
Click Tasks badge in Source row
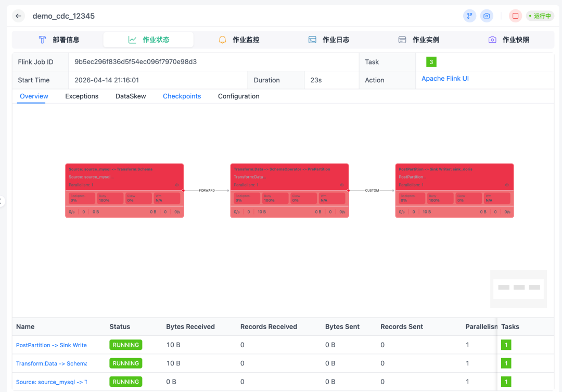[x=506, y=382]
